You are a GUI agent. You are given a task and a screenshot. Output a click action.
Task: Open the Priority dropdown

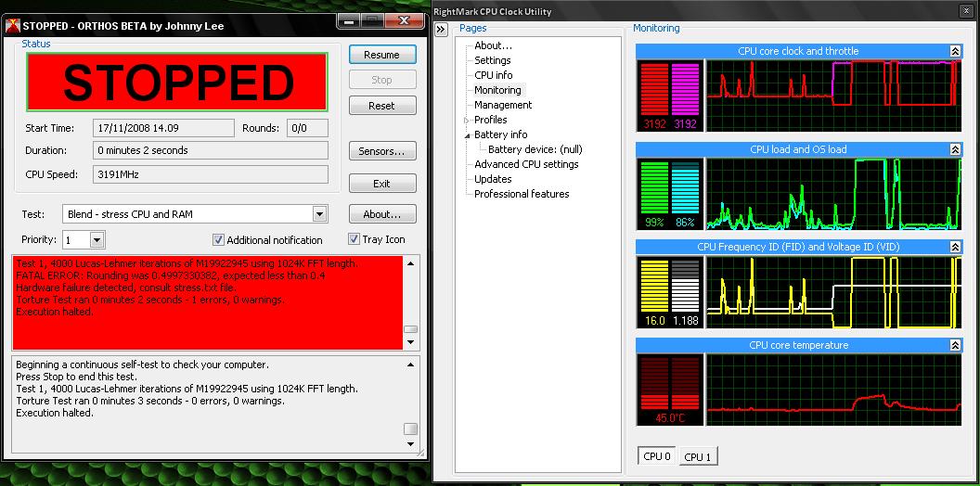pyautogui.click(x=97, y=240)
